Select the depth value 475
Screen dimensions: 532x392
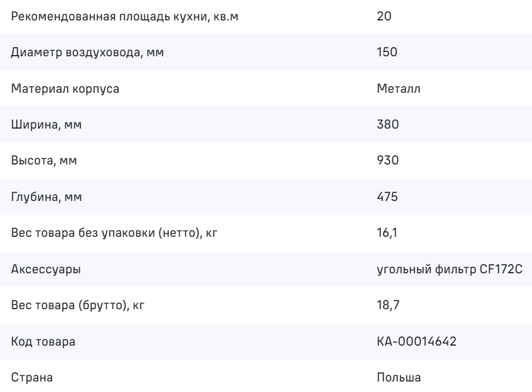[x=387, y=197]
